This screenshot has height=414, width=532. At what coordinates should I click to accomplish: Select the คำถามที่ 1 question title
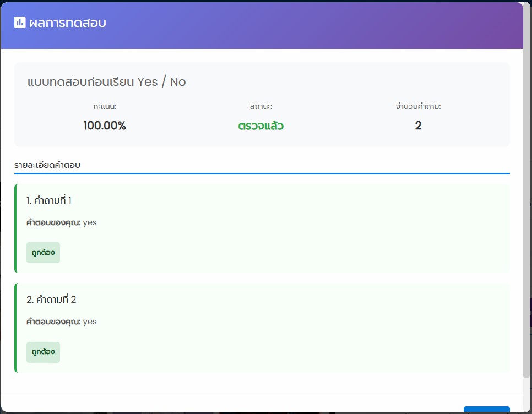(x=49, y=200)
